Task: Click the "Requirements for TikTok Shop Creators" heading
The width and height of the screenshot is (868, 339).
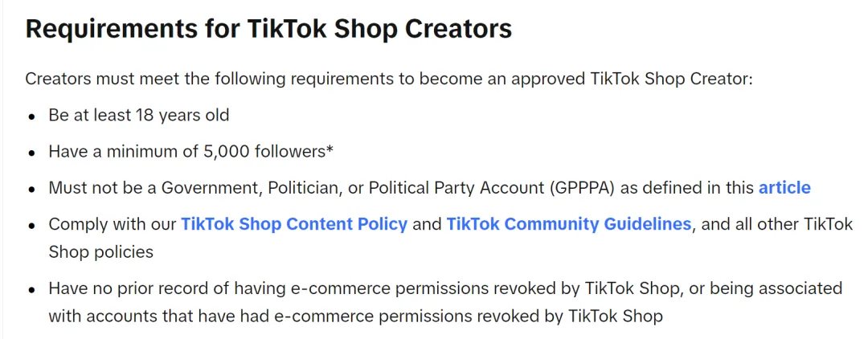Action: pos(268,29)
